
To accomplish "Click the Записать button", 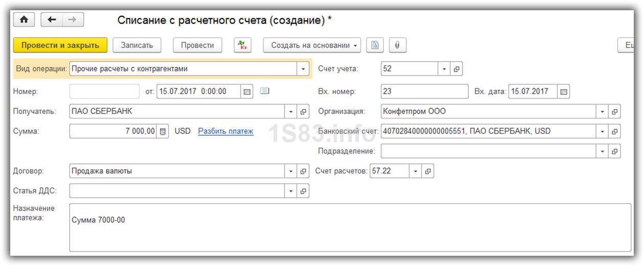I will click(136, 45).
